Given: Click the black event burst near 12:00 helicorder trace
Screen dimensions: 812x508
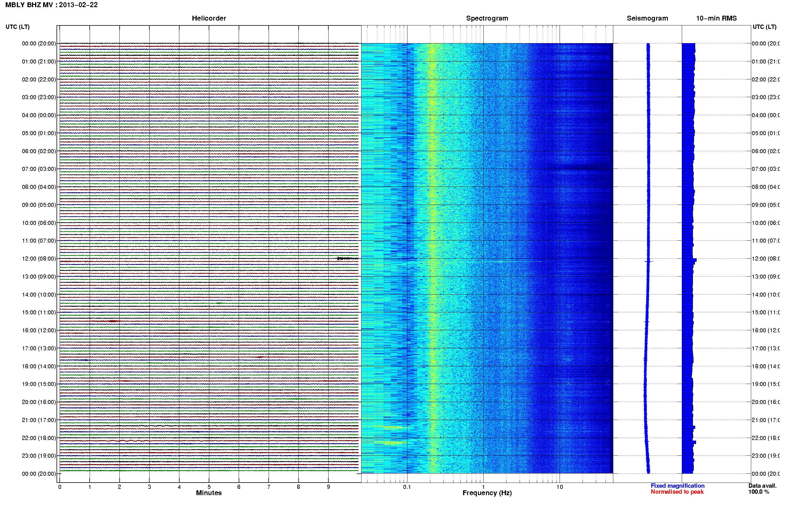Looking at the screenshot, I should tap(347, 258).
